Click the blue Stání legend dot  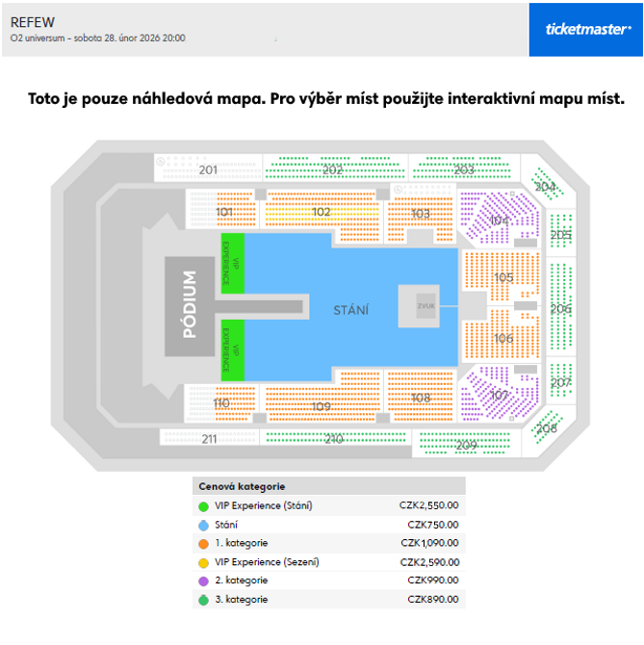click(x=203, y=525)
